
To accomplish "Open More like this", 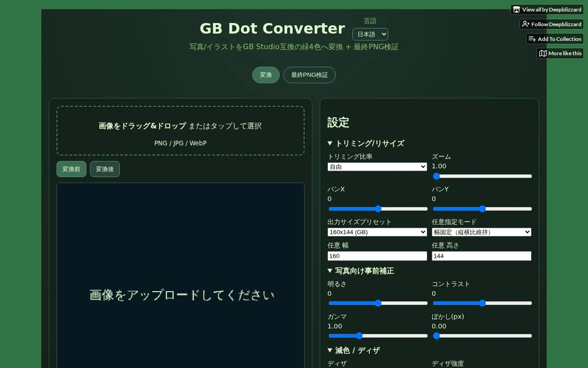I will click(560, 53).
